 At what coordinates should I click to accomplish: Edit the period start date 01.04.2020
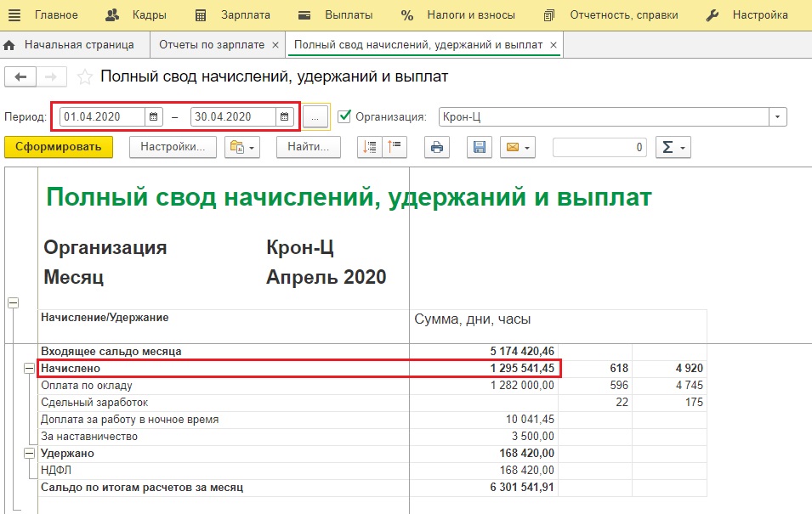click(102, 117)
